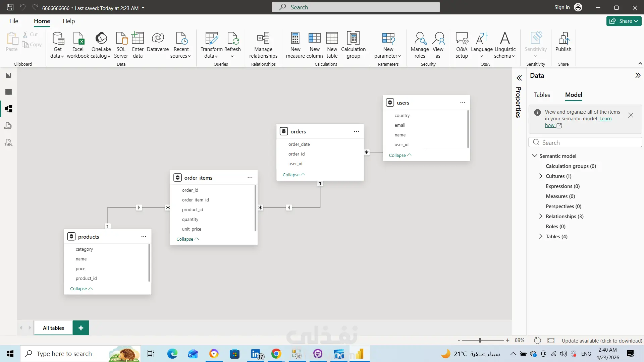
Task: Click the Data pane Search field
Action: pos(585,142)
